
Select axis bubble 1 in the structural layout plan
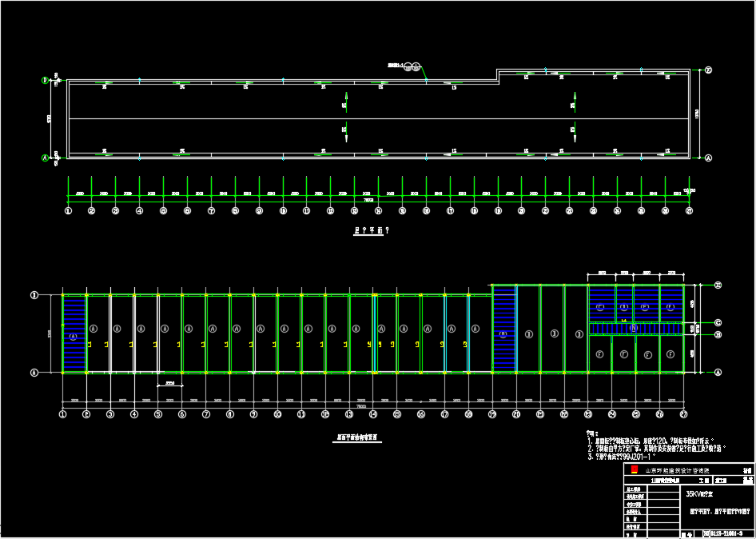tap(62, 414)
